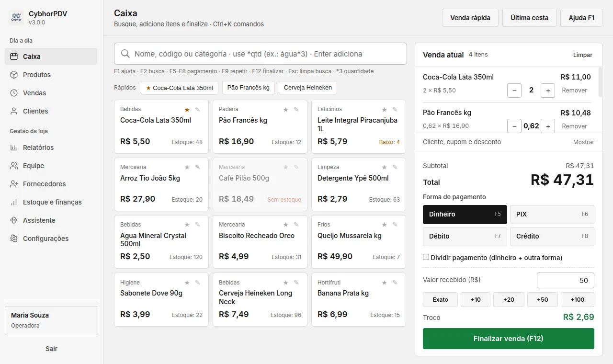Viewport: 613px width, 364px height.
Task: Show Cliente, cupom e desconto section
Action: [x=583, y=142]
